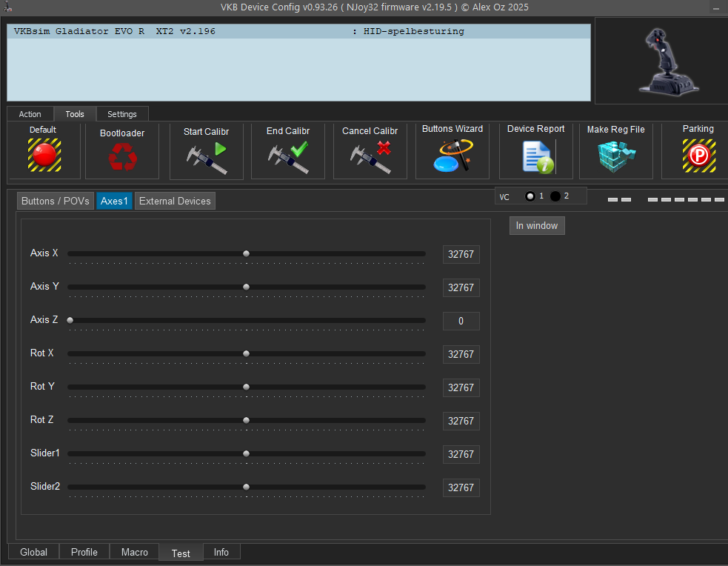Click the Axis X slider handle
The height and width of the screenshot is (566, 728).
pyautogui.click(x=247, y=253)
